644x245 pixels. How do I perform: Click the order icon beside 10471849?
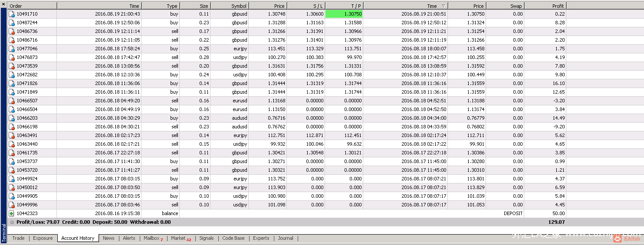pos(12,92)
